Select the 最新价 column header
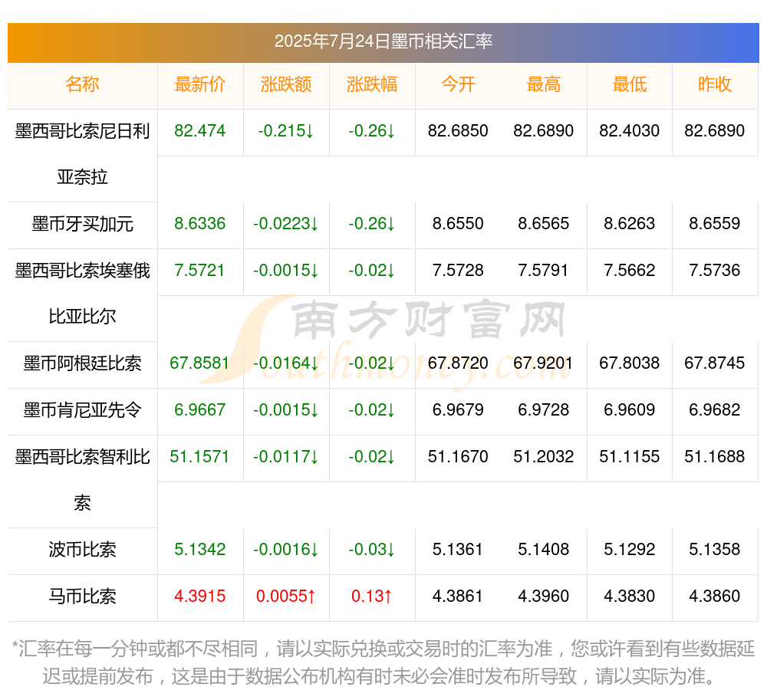The width and height of the screenshot is (767, 700). pos(199,84)
